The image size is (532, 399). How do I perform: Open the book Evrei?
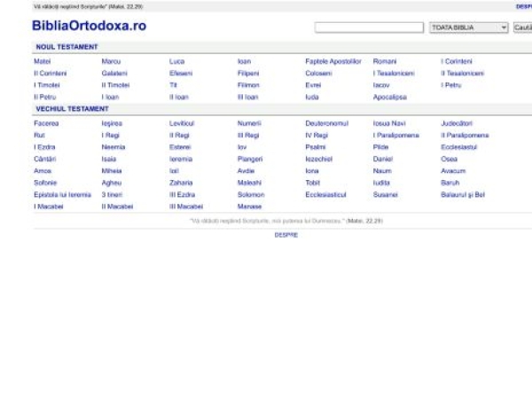click(313, 85)
